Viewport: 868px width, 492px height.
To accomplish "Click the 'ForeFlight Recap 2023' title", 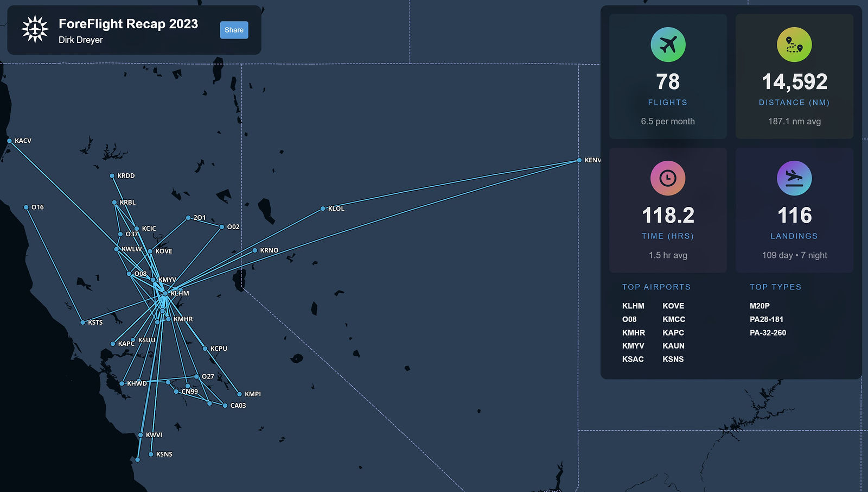I will pos(129,24).
